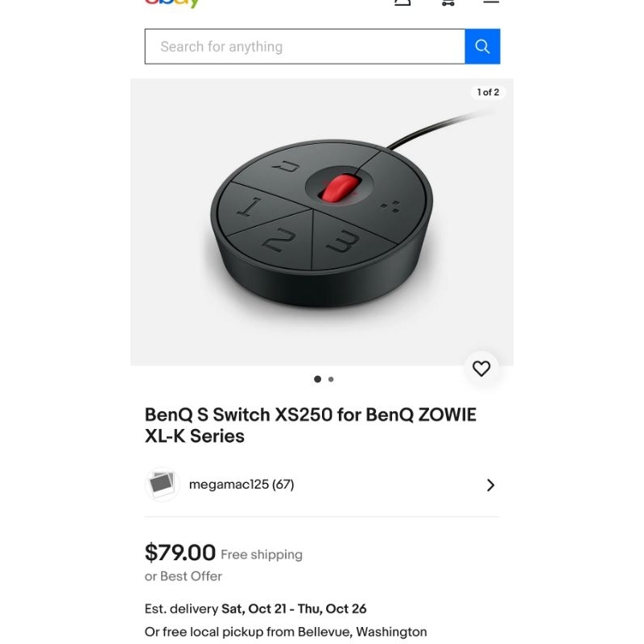Click the "Free shipping" text
644x644 pixels.
click(x=262, y=555)
